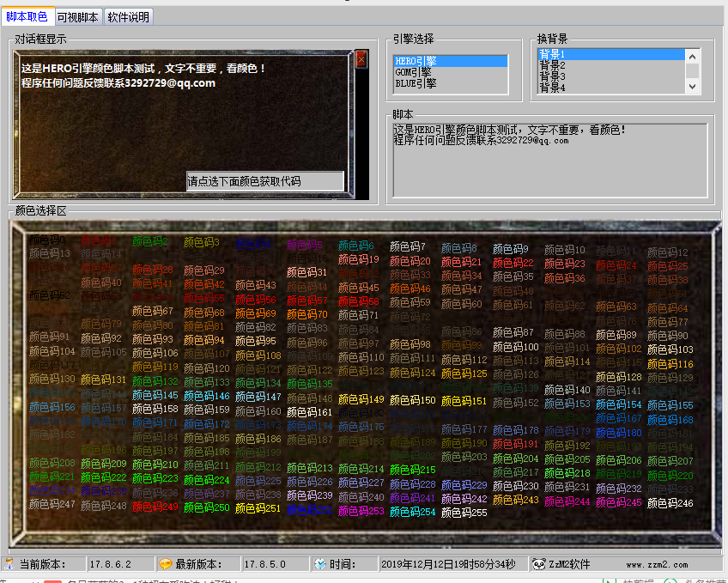The width and height of the screenshot is (728, 583).
Task: Pick cyan color code 254
Action: (413, 512)
